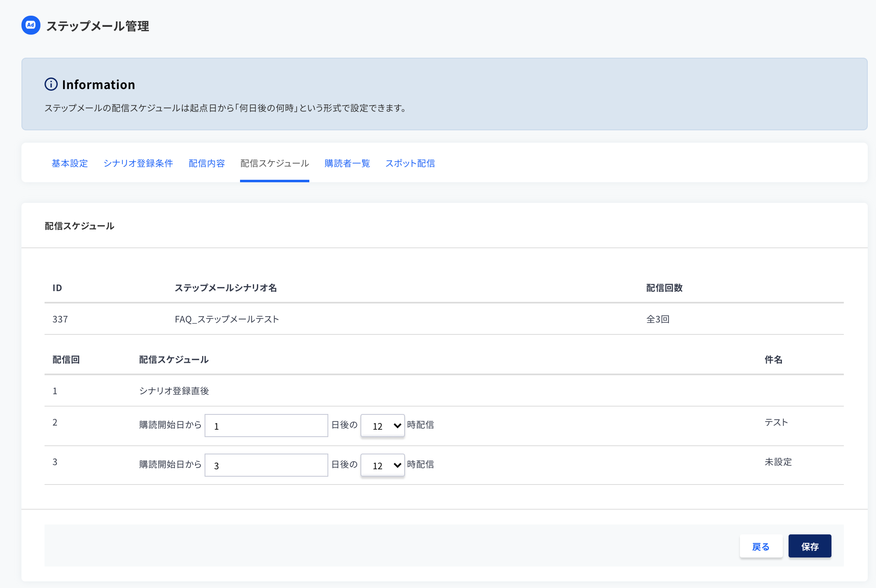Screen dimensions: 876x588
Task: Click the 配信回 column header
Action: click(x=66, y=360)
